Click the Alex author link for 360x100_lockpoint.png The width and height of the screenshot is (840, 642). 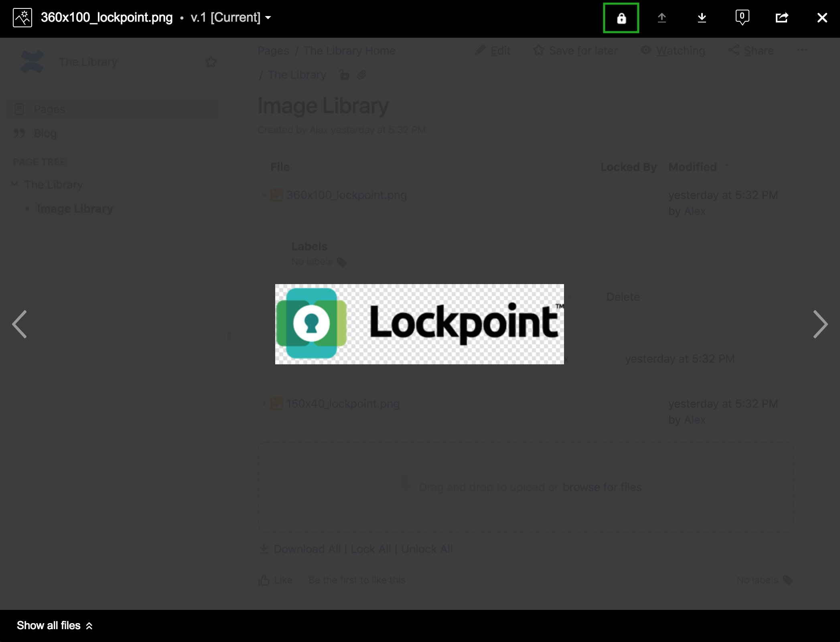point(695,211)
